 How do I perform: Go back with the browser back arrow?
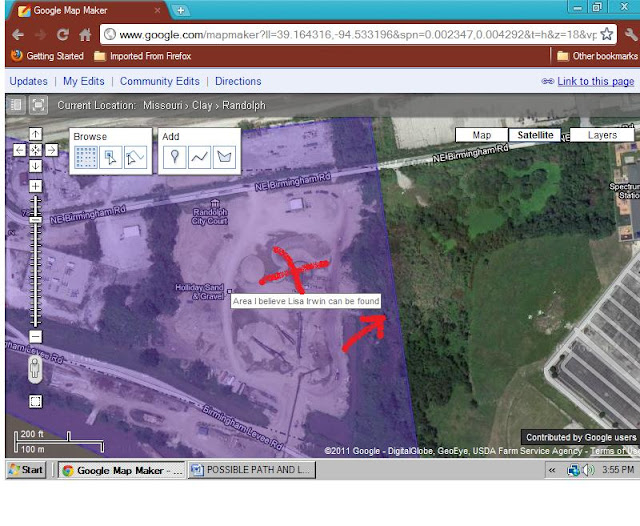coord(18,35)
